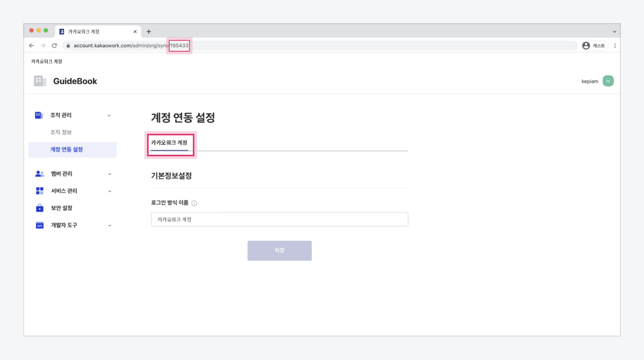644x360 pixels.
Task: Click the 멤버 관리 people icon
Action: [x=40, y=174]
